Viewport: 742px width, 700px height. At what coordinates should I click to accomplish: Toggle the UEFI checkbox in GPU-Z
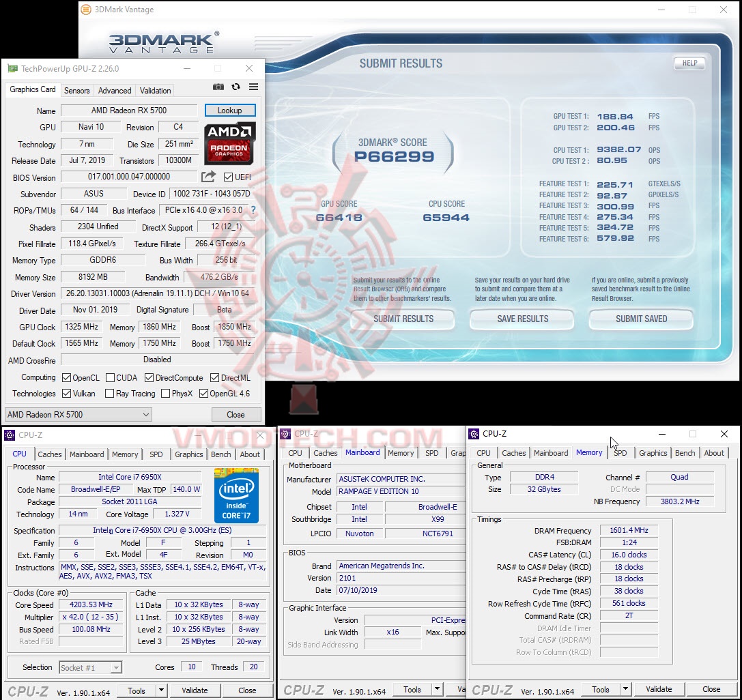(228, 177)
